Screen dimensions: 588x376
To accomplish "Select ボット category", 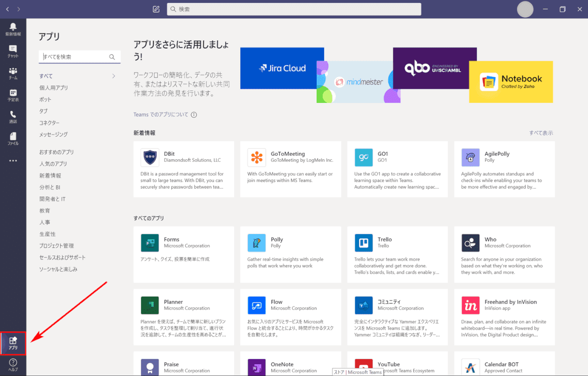I will click(46, 100).
